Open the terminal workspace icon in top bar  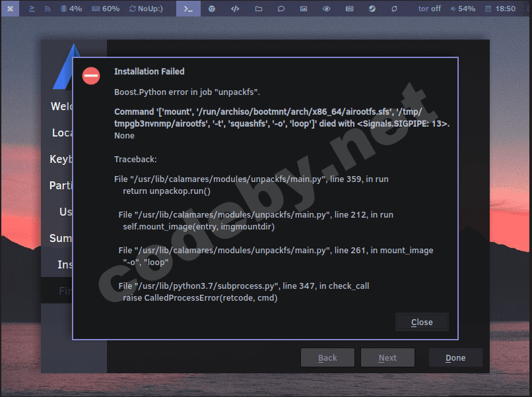pyautogui.click(x=188, y=9)
